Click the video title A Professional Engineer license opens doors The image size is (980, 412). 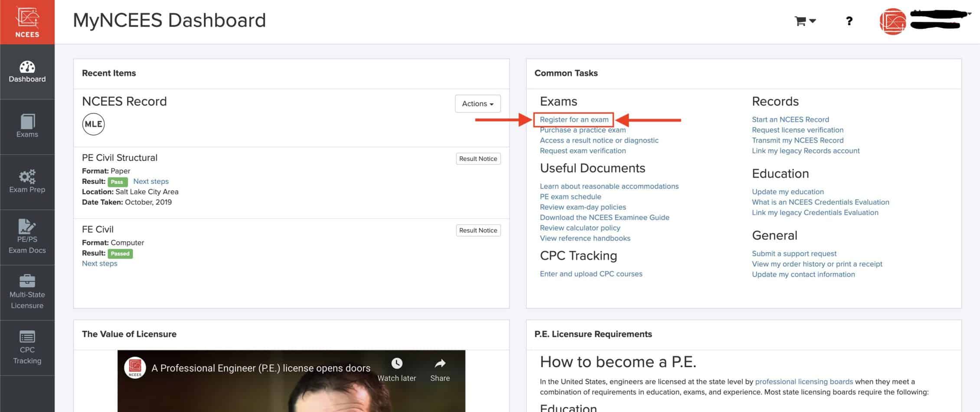[261, 368]
